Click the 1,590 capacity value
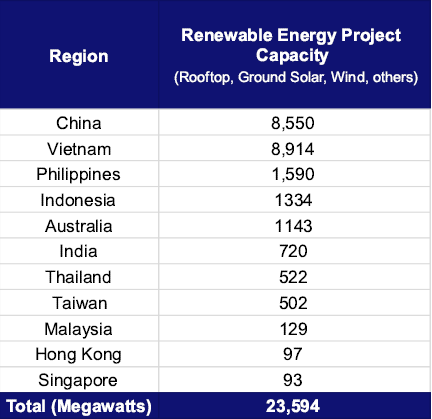Viewport: 432px width, 419px height. pyautogui.click(x=293, y=174)
